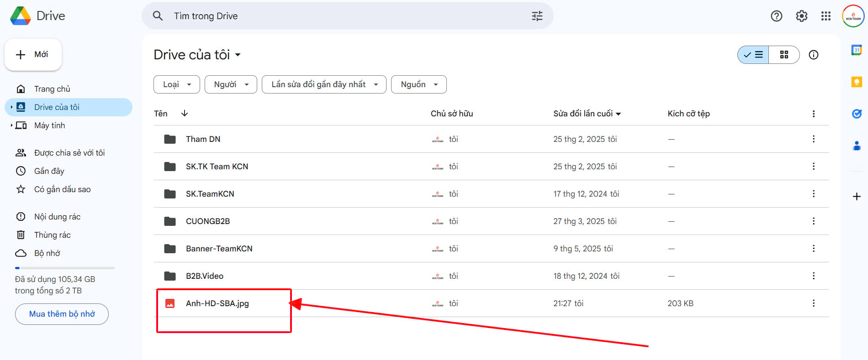This screenshot has width=868, height=360.
Task: Open advanced search filter options icon
Action: (x=537, y=16)
